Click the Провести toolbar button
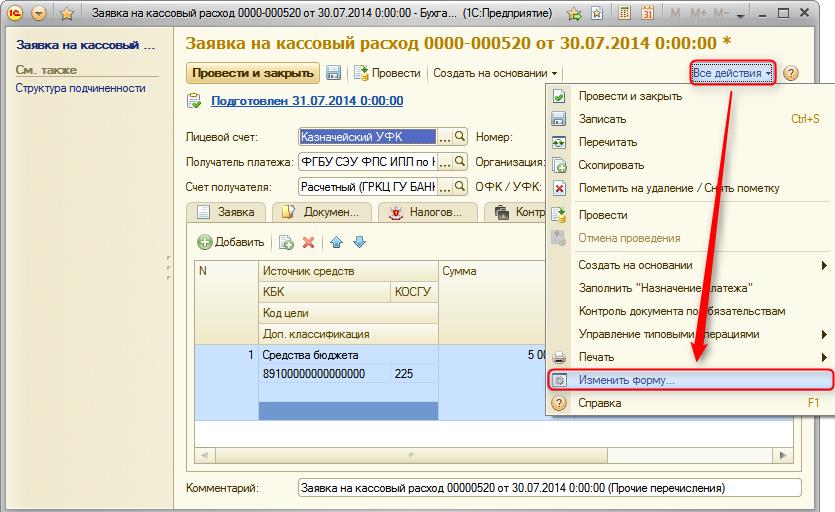Viewport: 835px width, 512px height. click(x=387, y=73)
